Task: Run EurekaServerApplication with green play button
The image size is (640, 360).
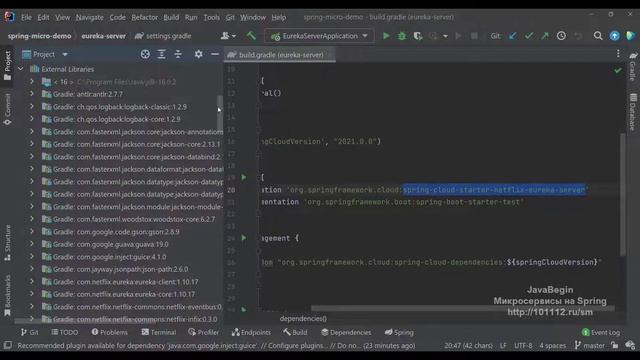Action: [x=386, y=36]
